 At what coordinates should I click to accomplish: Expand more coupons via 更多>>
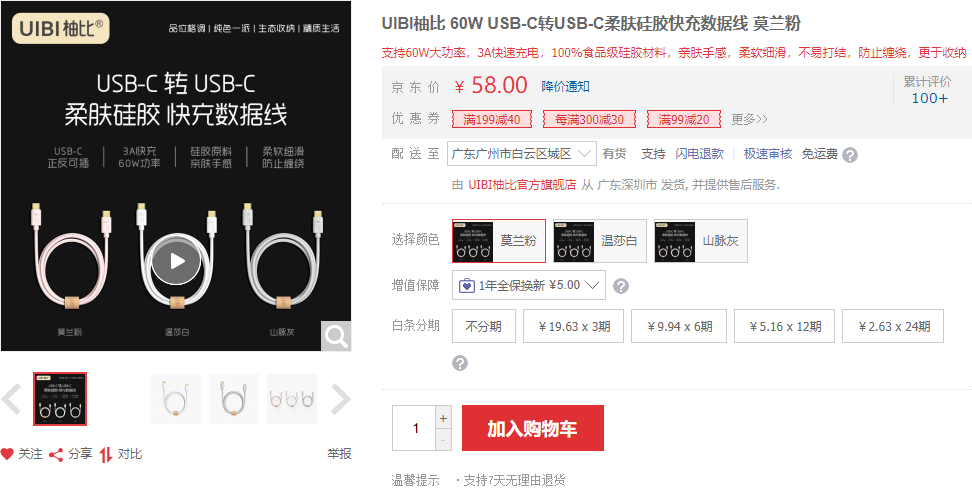point(749,119)
